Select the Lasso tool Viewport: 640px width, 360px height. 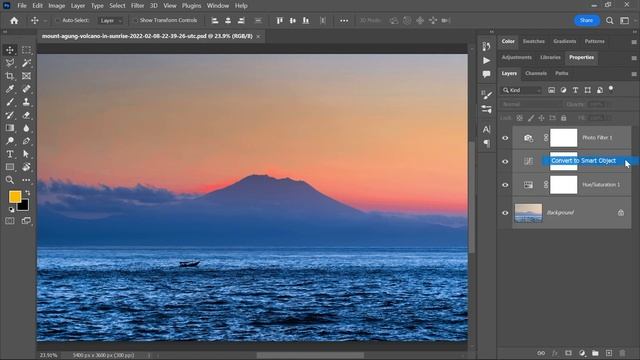[10, 63]
